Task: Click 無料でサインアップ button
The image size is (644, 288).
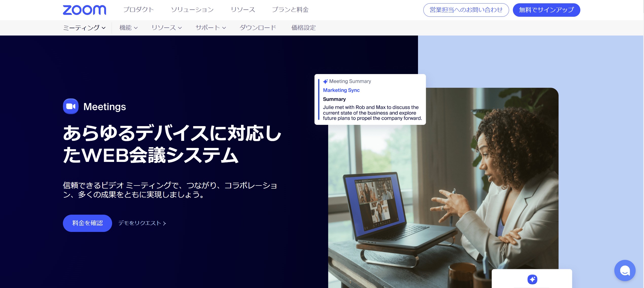Action: tap(546, 10)
